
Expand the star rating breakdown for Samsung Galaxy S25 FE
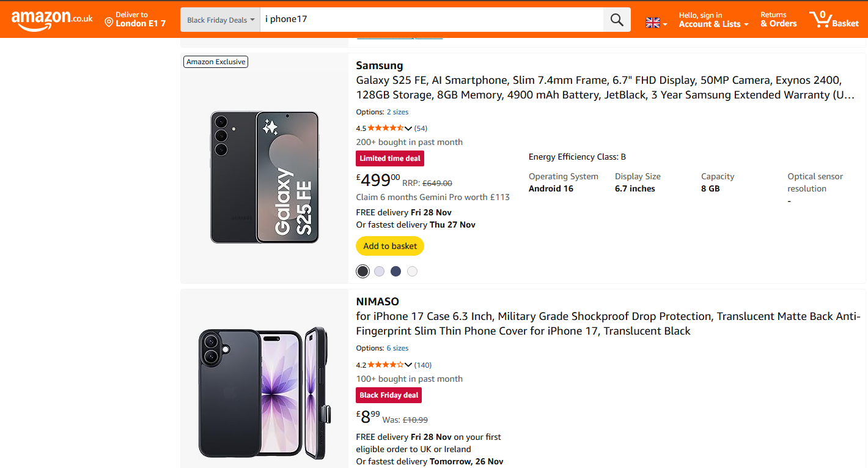[x=408, y=128]
